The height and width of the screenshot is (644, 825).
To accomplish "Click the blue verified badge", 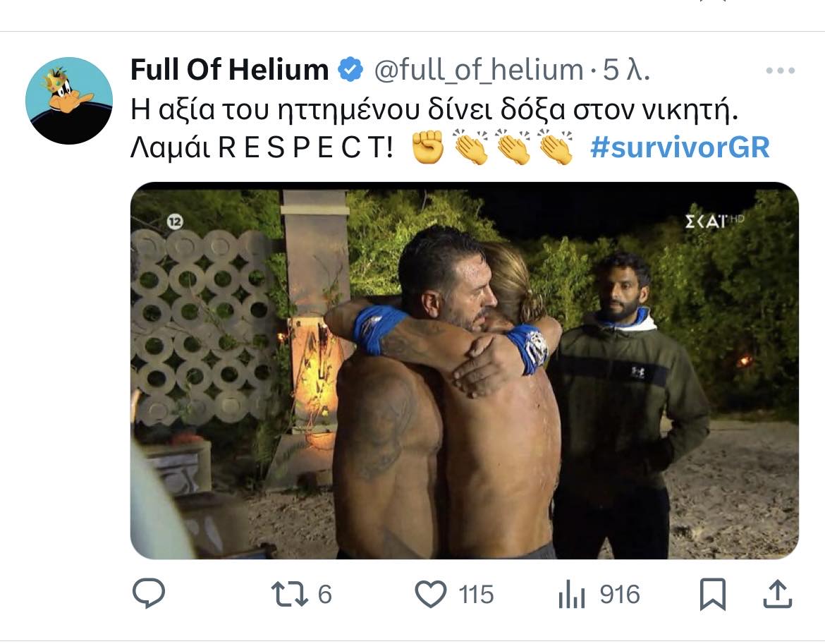I will coord(350,69).
